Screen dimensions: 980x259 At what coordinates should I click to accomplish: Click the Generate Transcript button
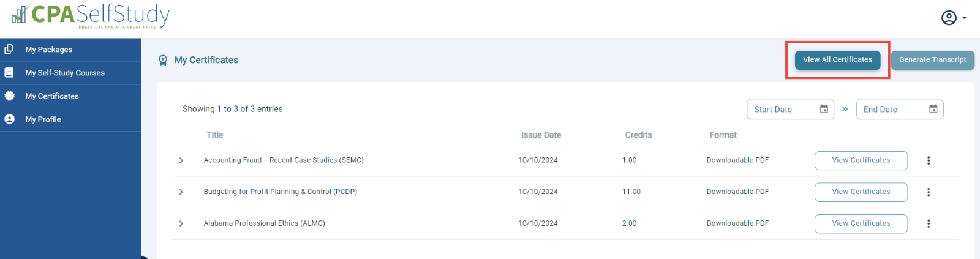pyautogui.click(x=932, y=59)
